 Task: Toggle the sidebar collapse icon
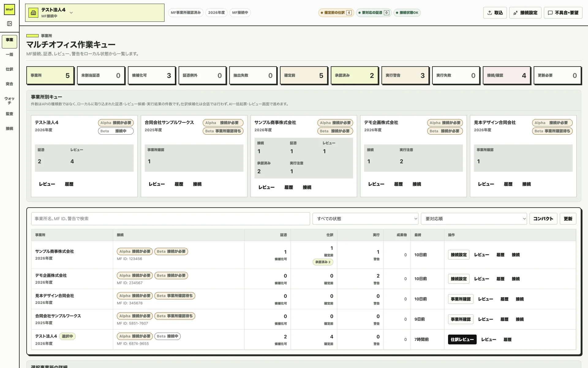tap(9, 24)
